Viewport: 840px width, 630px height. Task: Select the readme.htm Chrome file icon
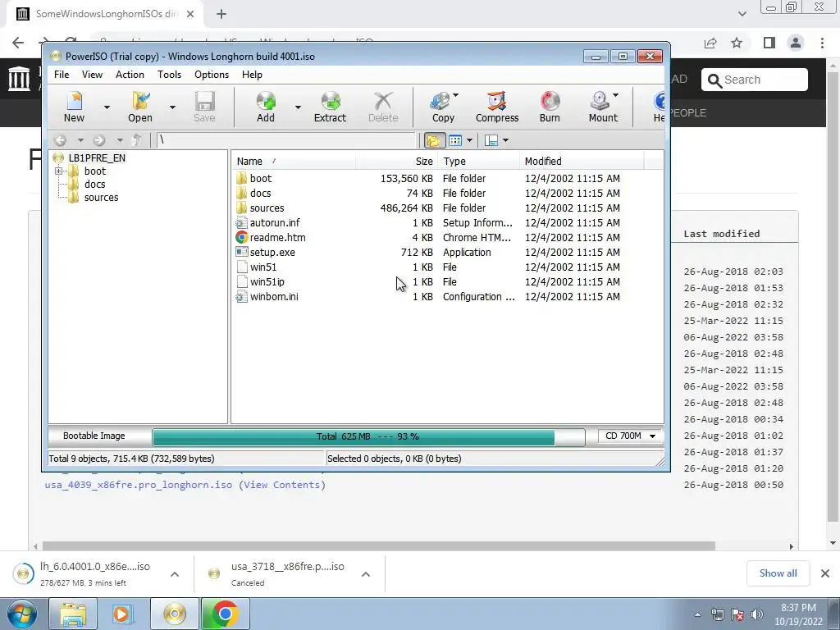[x=242, y=237]
